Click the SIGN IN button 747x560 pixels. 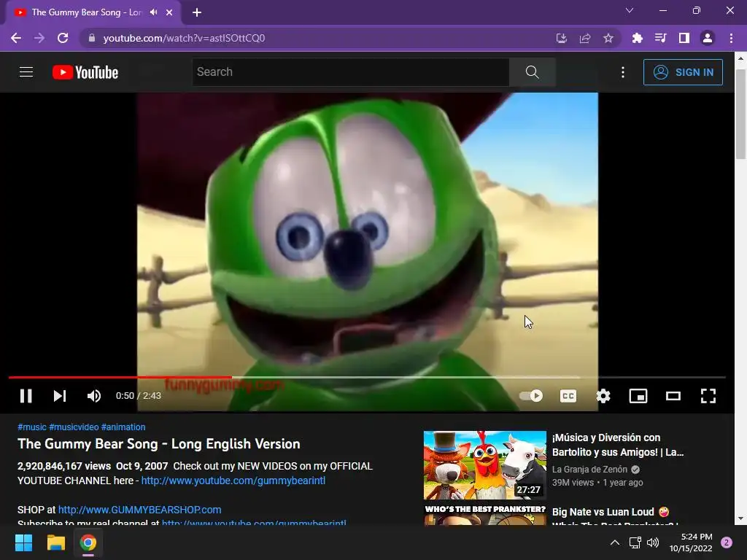tap(683, 72)
